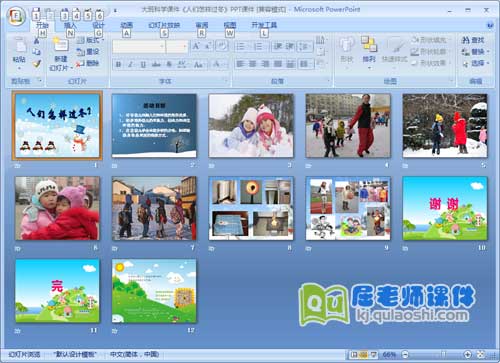Open the Font group dialog launcher
Viewport: 500px width, 363px height.
226,81
